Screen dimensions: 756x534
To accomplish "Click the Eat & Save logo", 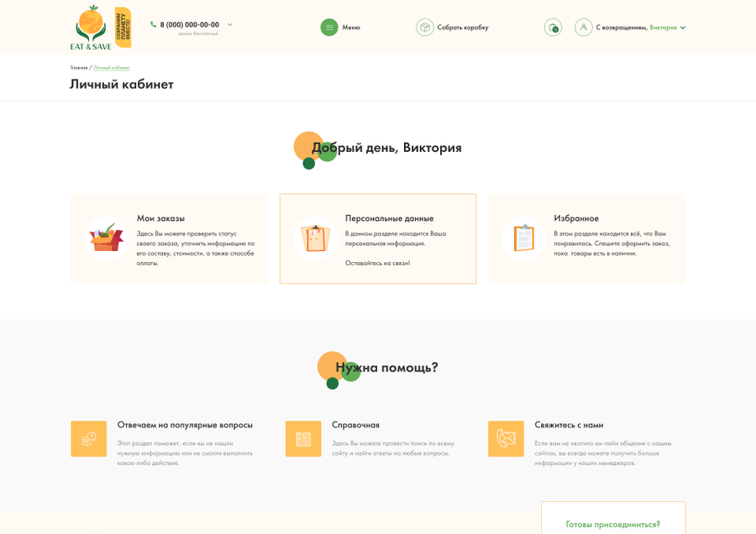I will (100, 28).
